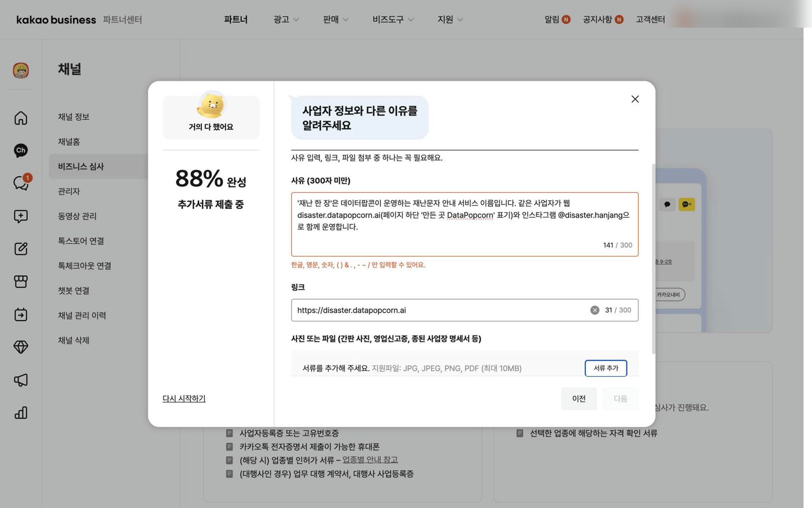Click the 사업자등록증 또는 고유번호증 item

point(289,433)
